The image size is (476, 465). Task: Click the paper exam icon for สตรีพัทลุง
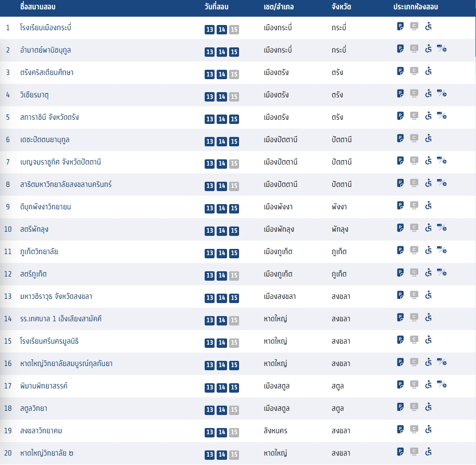(x=400, y=228)
